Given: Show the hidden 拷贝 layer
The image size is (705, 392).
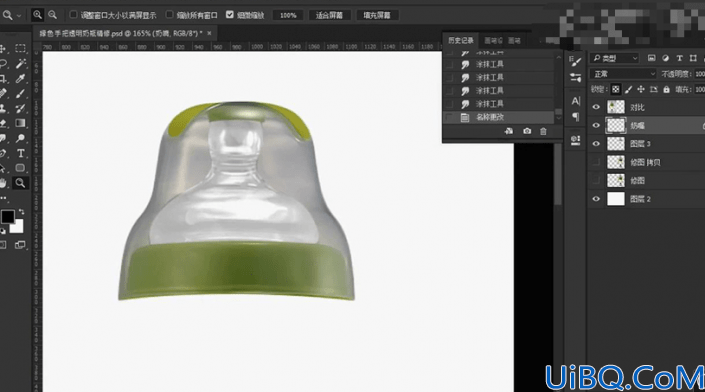Looking at the screenshot, I should tap(596, 162).
